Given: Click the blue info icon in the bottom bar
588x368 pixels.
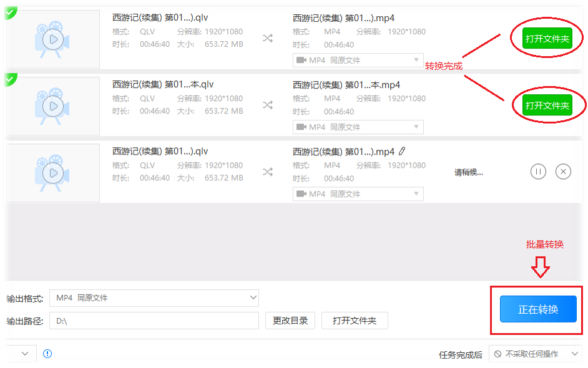Looking at the screenshot, I should click(47, 353).
